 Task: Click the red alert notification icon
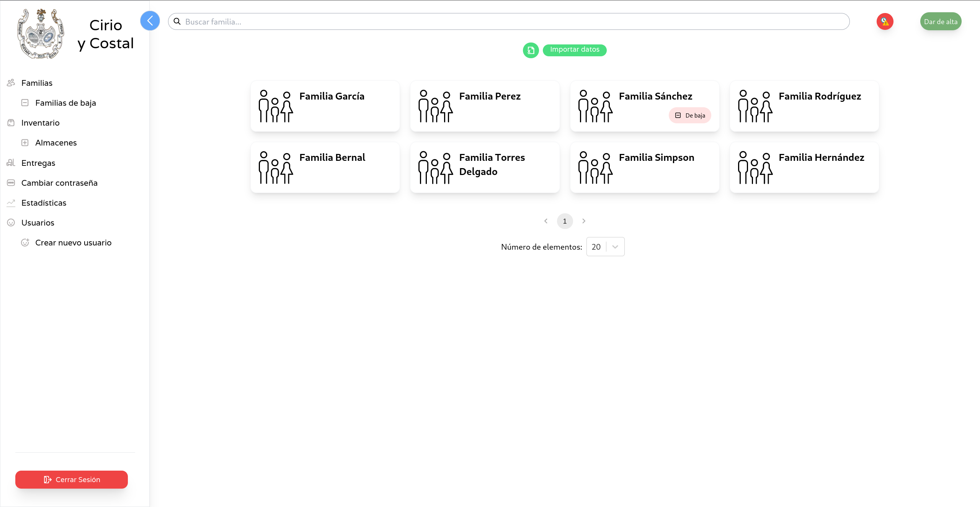point(885,21)
